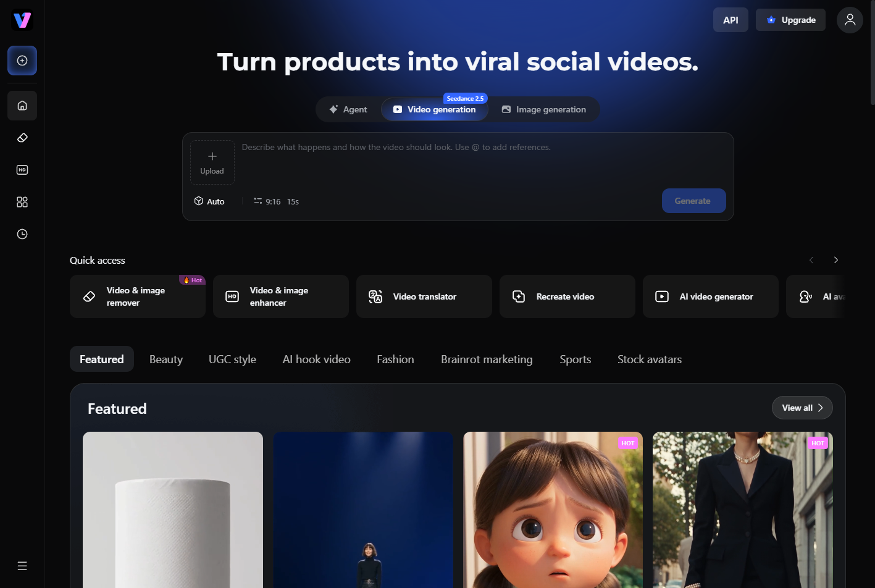875x588 pixels.
Task: Open the blue stage woman thumbnail
Action: pos(363,510)
